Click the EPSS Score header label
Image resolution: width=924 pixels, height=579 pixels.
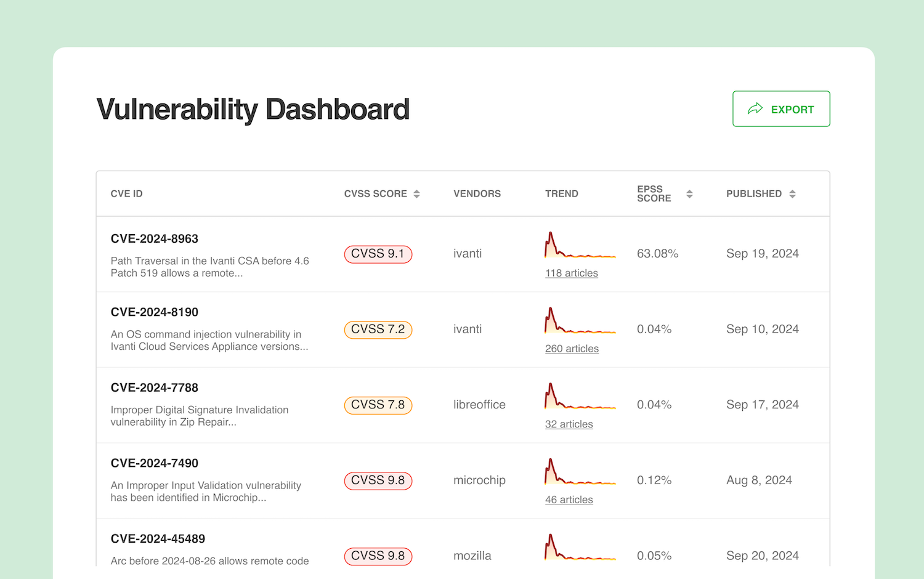coord(654,194)
